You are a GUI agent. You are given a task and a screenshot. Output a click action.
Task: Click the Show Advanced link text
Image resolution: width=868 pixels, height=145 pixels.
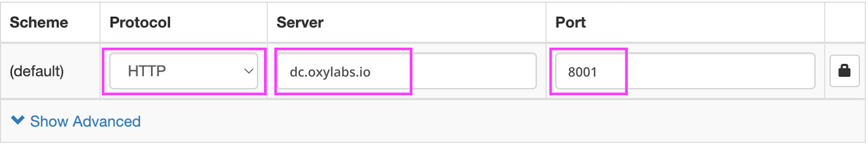tap(85, 121)
